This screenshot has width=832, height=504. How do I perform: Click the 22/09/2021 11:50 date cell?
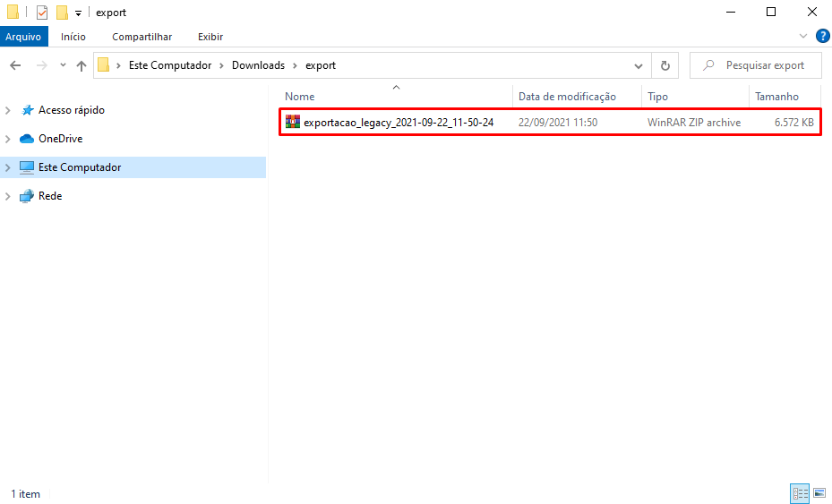point(558,122)
